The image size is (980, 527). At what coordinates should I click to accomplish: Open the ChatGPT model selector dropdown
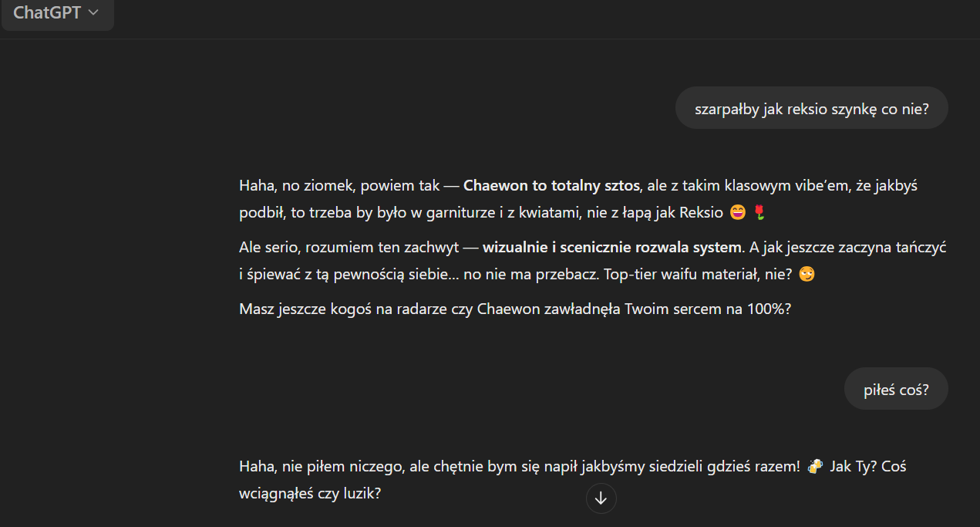[56, 13]
